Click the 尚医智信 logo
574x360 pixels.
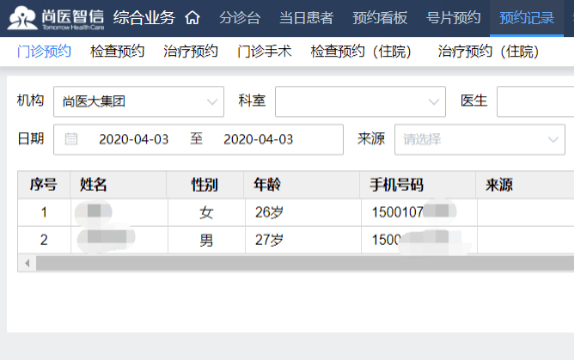[x=56, y=18]
